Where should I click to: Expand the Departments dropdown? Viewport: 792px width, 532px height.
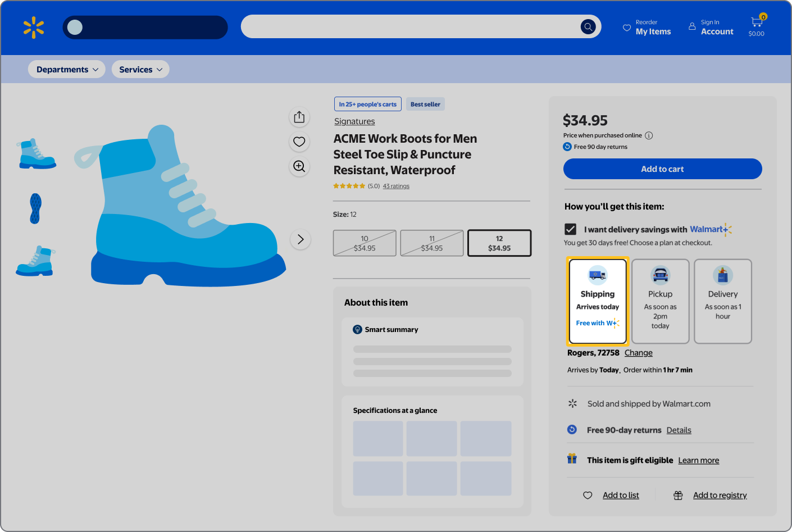coord(67,69)
